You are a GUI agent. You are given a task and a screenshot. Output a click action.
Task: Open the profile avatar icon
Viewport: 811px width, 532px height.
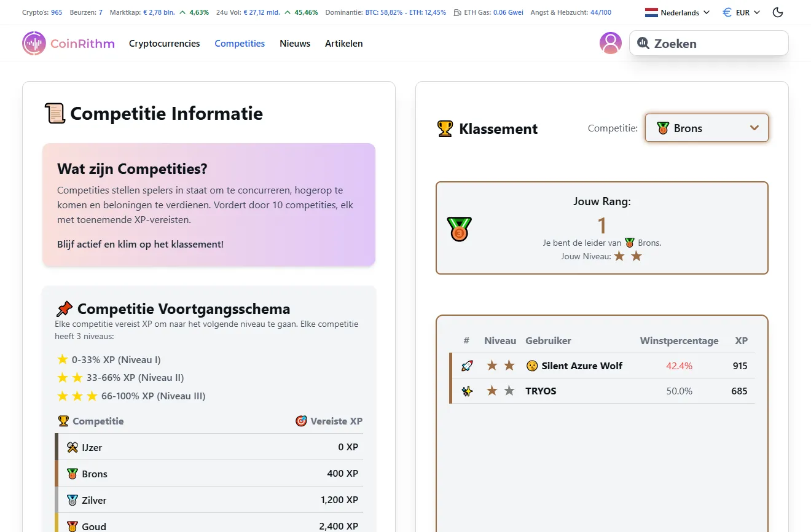pos(611,43)
